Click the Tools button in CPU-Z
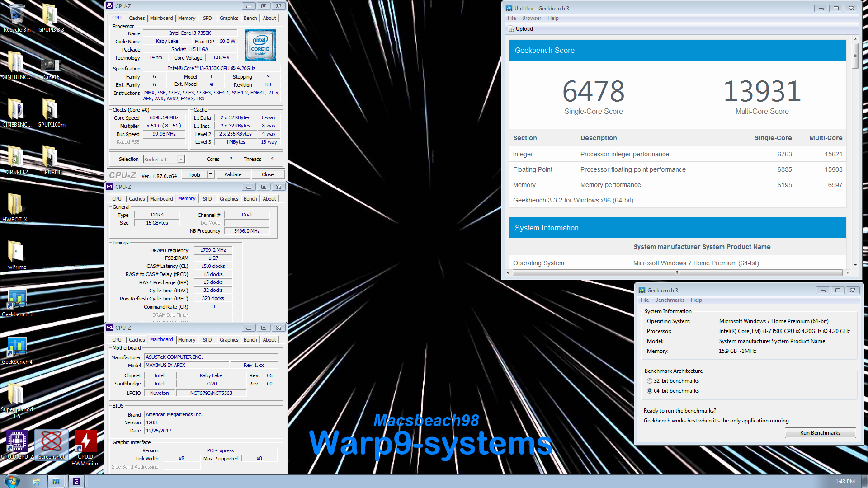 tap(194, 174)
